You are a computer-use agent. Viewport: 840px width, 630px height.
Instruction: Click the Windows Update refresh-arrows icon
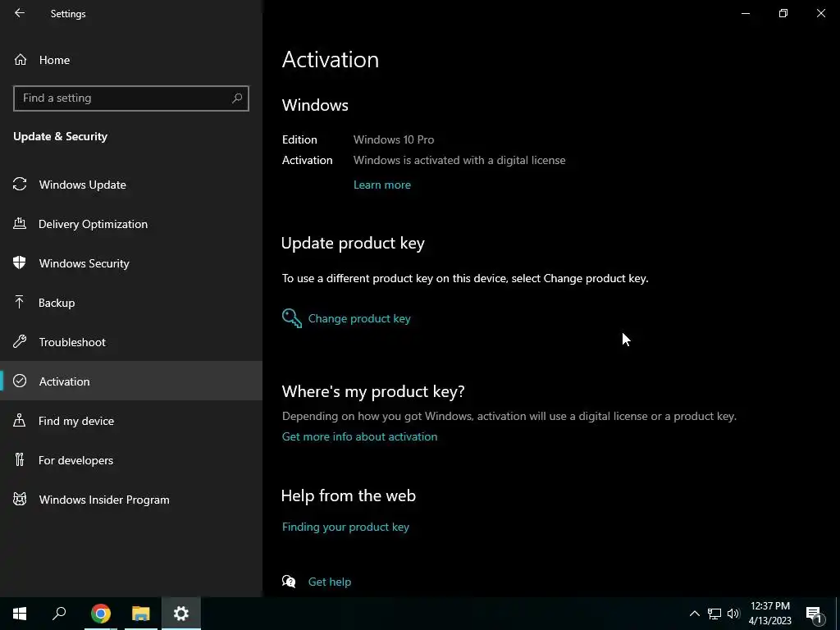pyautogui.click(x=20, y=184)
